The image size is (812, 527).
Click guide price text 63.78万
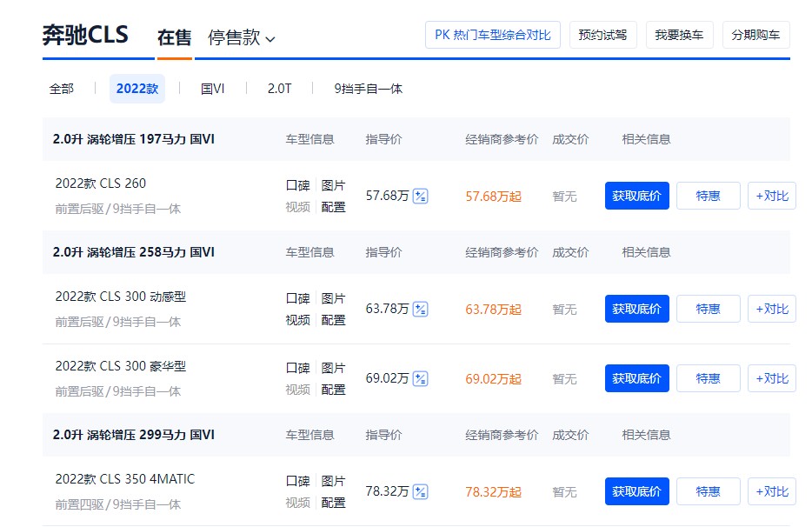coord(388,309)
